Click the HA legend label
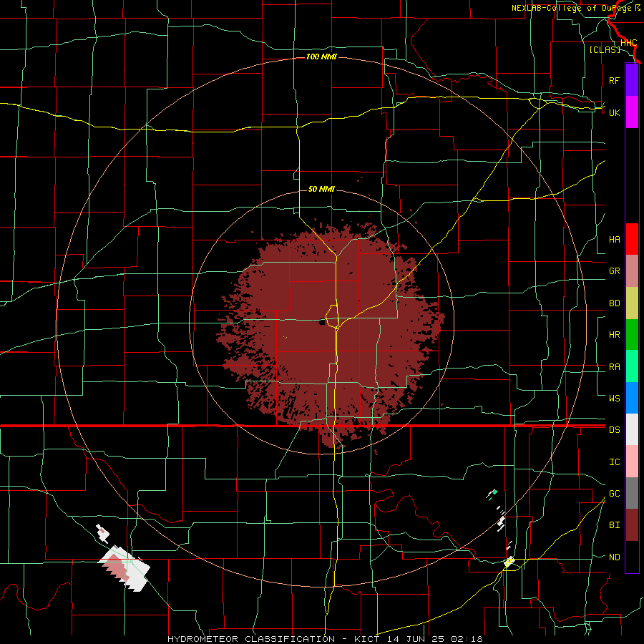 [x=614, y=239]
